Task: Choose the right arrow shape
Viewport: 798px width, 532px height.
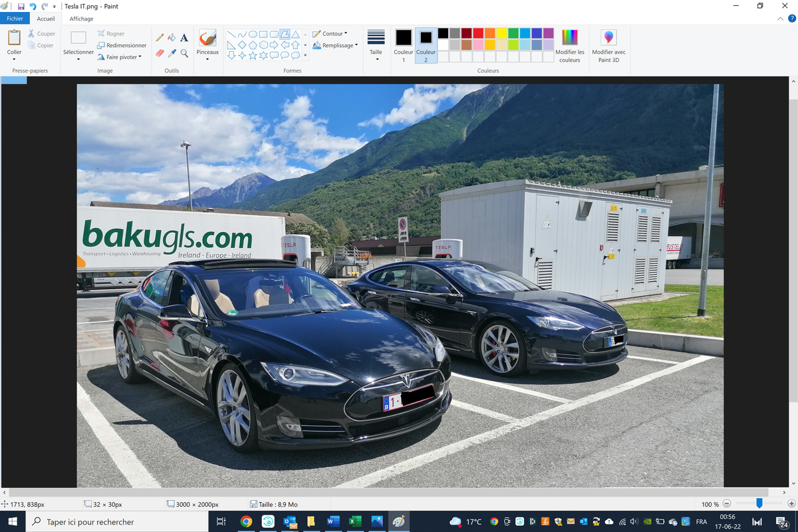Action: [274, 45]
